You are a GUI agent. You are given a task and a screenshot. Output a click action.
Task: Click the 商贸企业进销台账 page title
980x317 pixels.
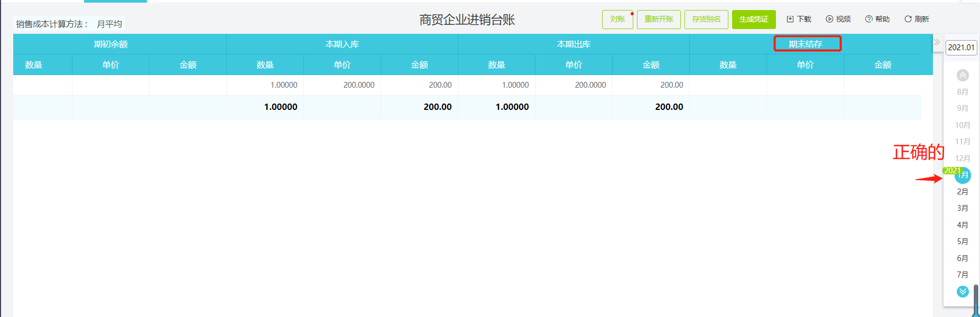click(x=467, y=20)
